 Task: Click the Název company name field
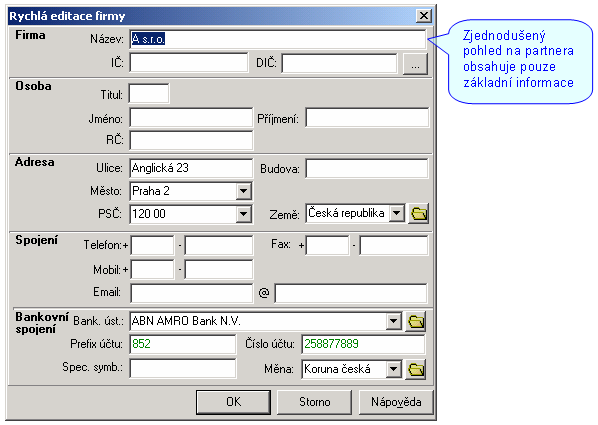point(278,39)
